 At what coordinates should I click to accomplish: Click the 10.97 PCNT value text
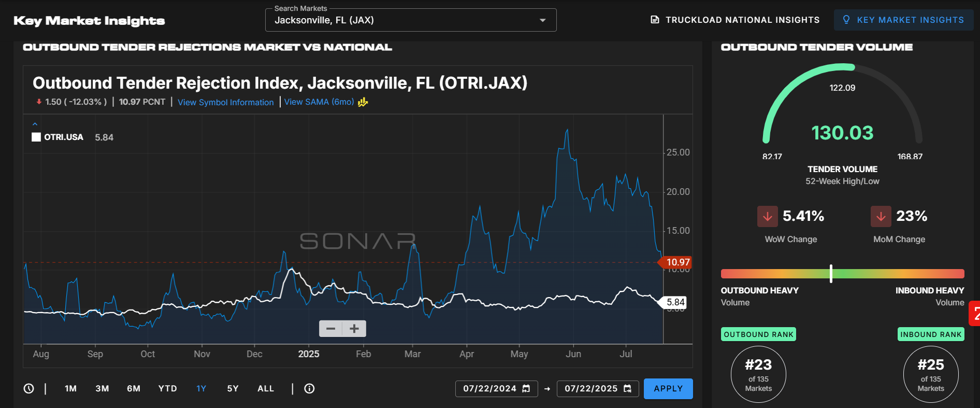(x=142, y=102)
